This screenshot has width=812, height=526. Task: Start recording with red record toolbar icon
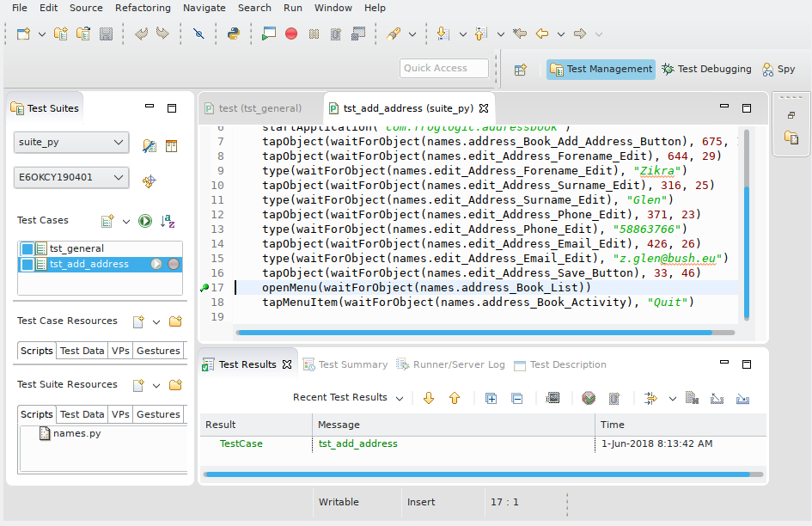point(290,34)
